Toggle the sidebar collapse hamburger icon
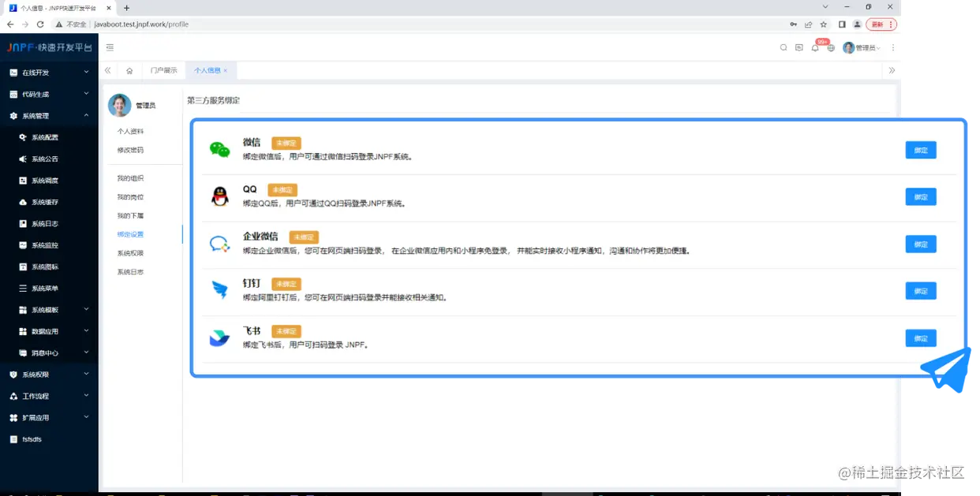This screenshot has height=496, width=980. click(x=110, y=47)
